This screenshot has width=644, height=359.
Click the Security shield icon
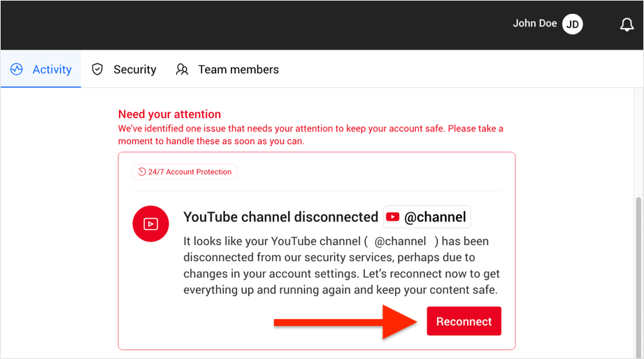97,69
